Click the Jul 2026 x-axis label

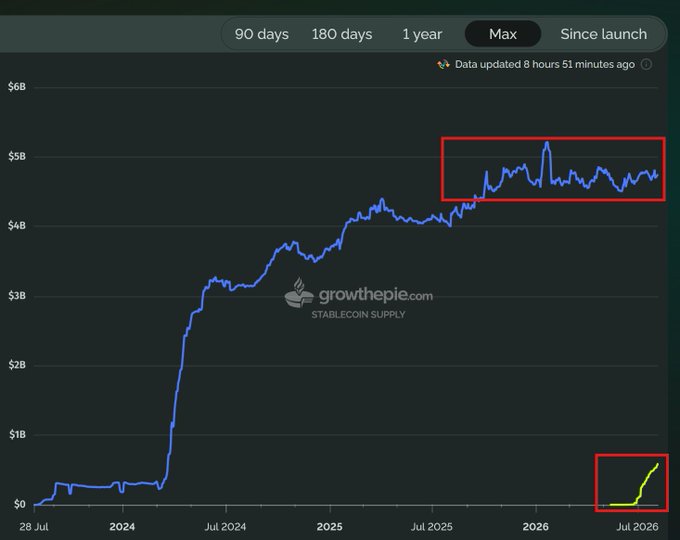(x=638, y=527)
